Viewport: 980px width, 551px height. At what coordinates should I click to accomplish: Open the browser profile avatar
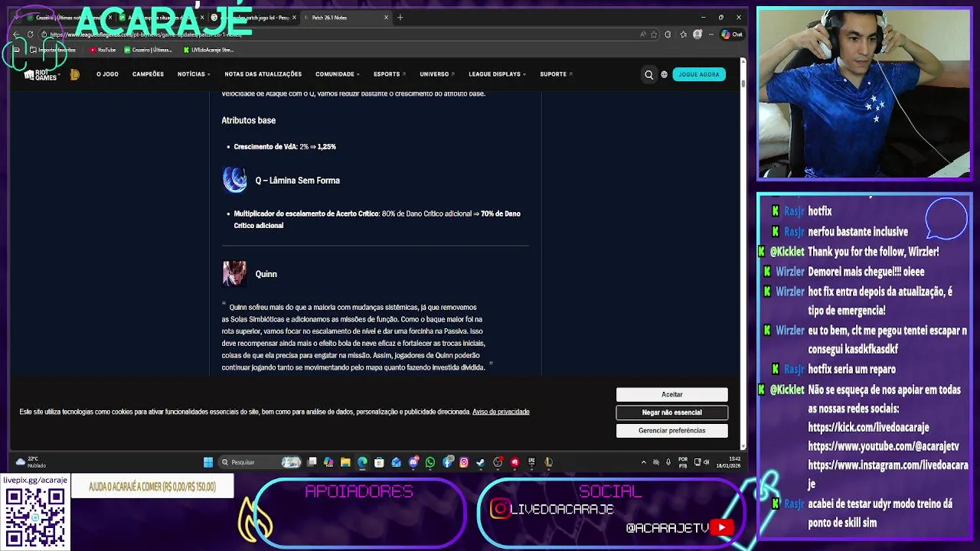pos(697,34)
